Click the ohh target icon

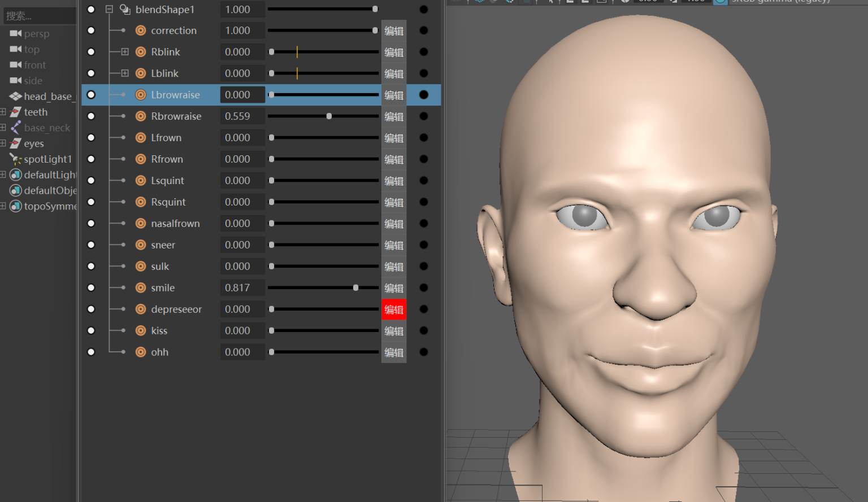coord(141,352)
